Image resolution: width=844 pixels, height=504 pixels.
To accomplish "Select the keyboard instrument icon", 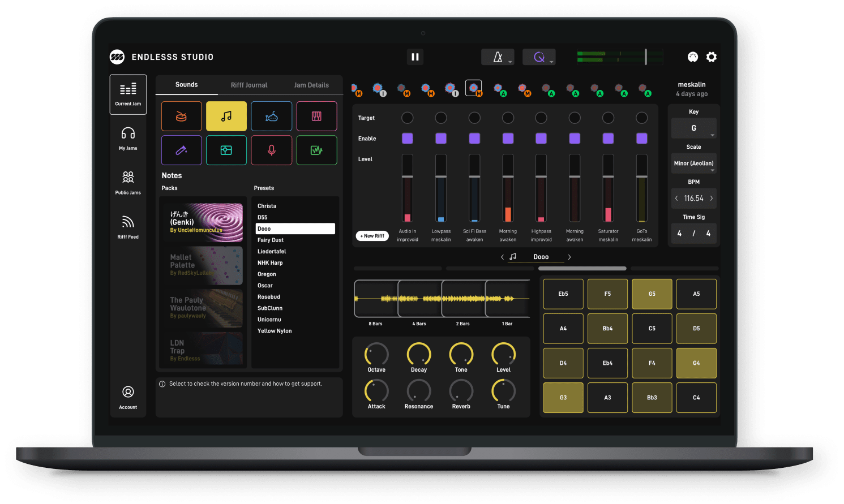I will point(316,117).
